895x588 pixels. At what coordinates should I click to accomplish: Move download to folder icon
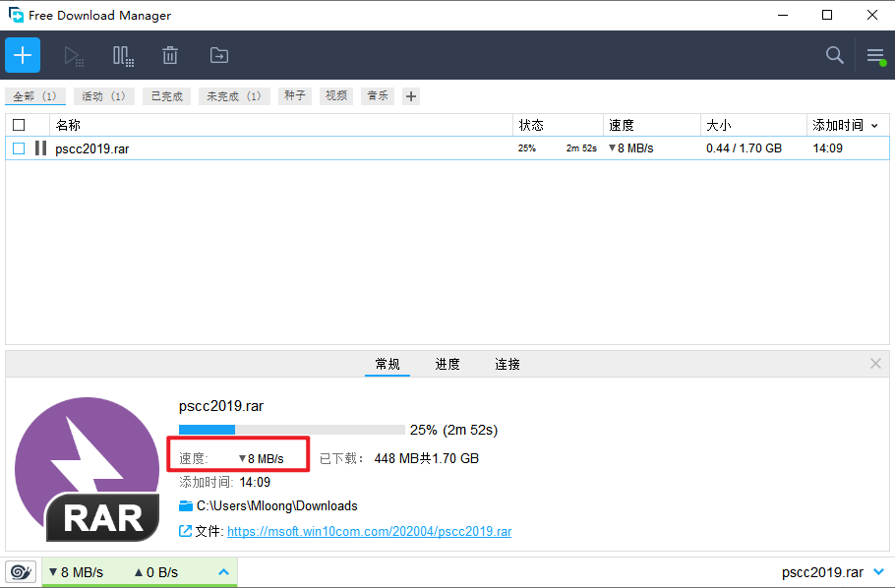(219, 55)
